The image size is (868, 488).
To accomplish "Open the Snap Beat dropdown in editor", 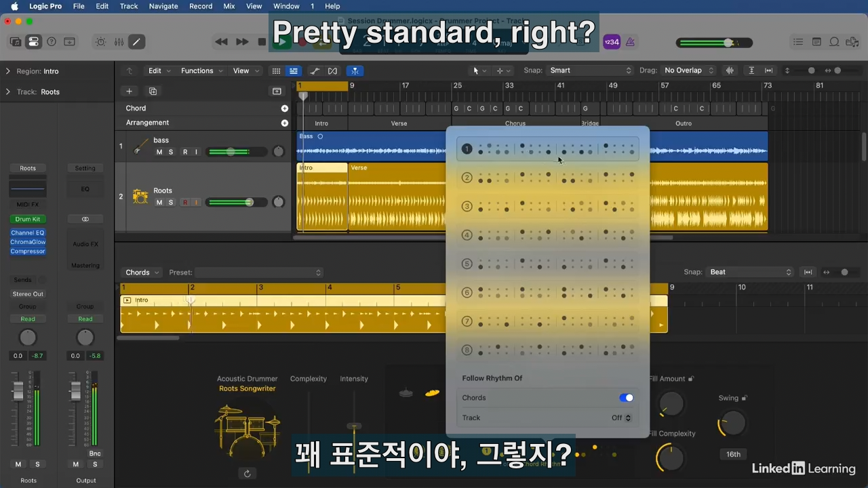I will point(749,272).
